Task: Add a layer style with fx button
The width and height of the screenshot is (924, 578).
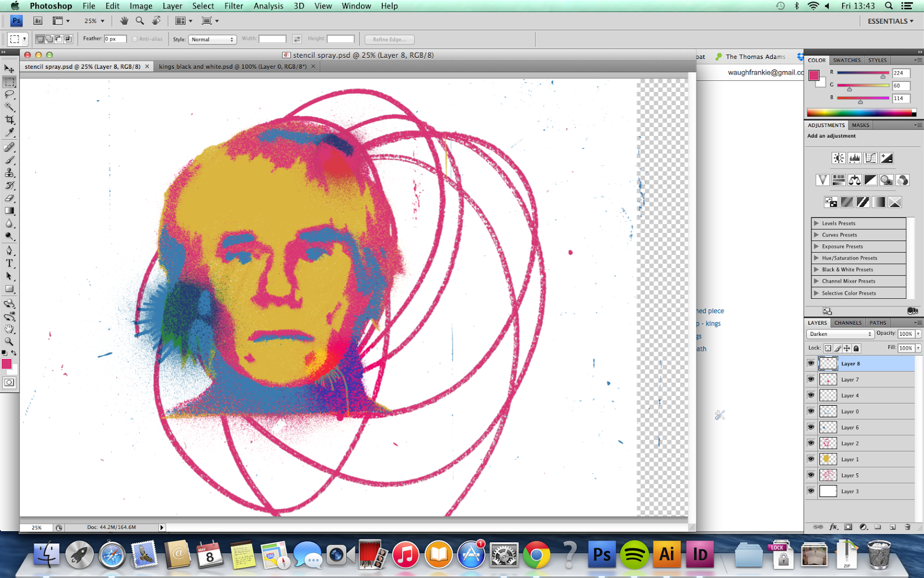Action: (x=833, y=527)
